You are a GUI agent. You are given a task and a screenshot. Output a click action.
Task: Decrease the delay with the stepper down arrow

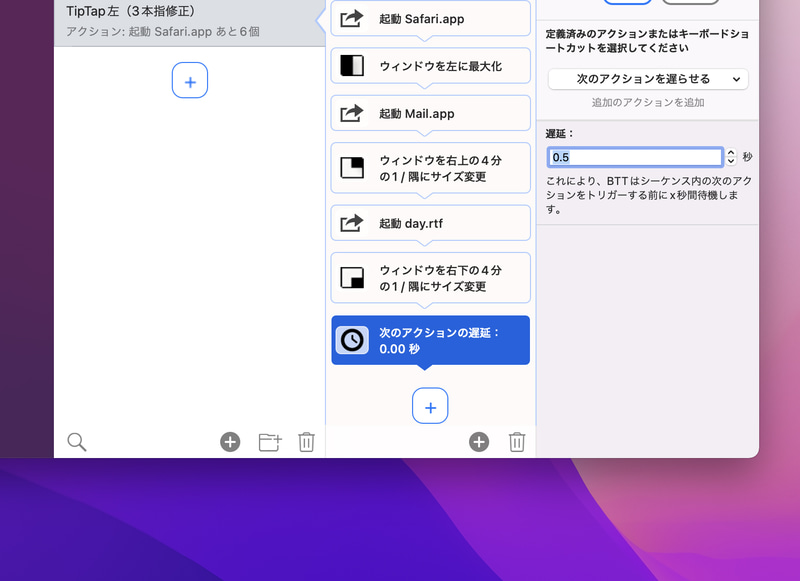(x=731, y=161)
